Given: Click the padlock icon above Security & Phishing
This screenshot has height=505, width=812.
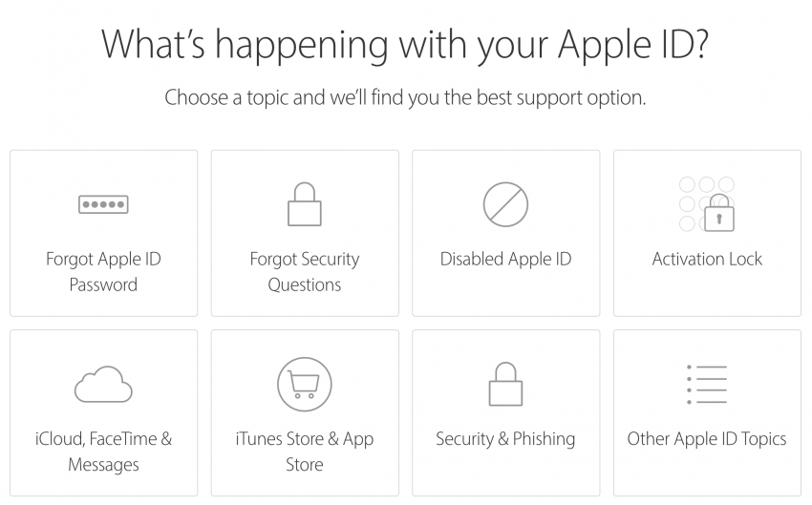Looking at the screenshot, I should pos(505,384).
